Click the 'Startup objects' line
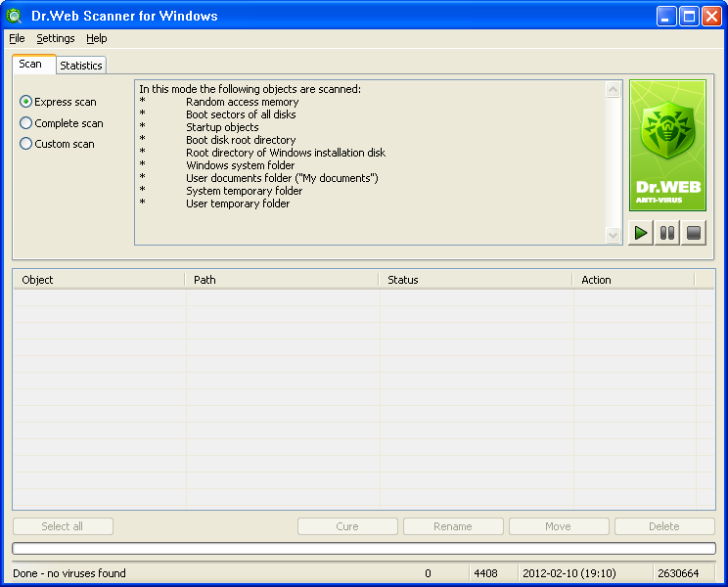The width and height of the screenshot is (728, 587). pyautogui.click(x=222, y=127)
